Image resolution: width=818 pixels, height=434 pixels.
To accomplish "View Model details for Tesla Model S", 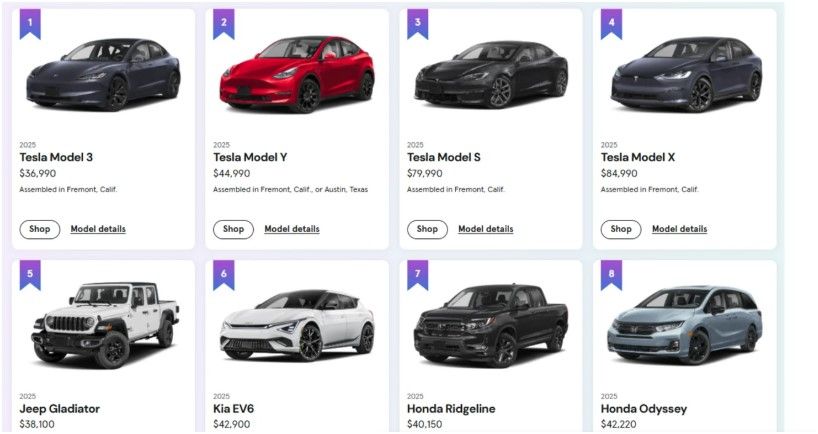I will pos(486,229).
